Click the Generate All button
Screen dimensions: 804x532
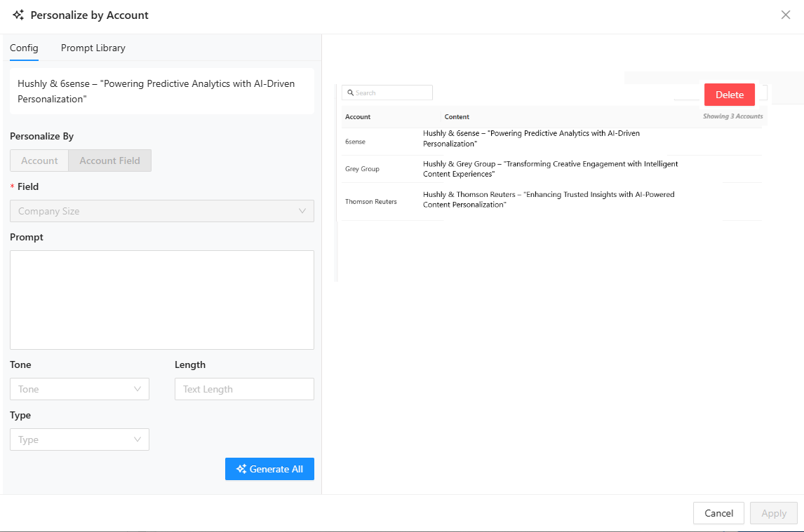(269, 469)
